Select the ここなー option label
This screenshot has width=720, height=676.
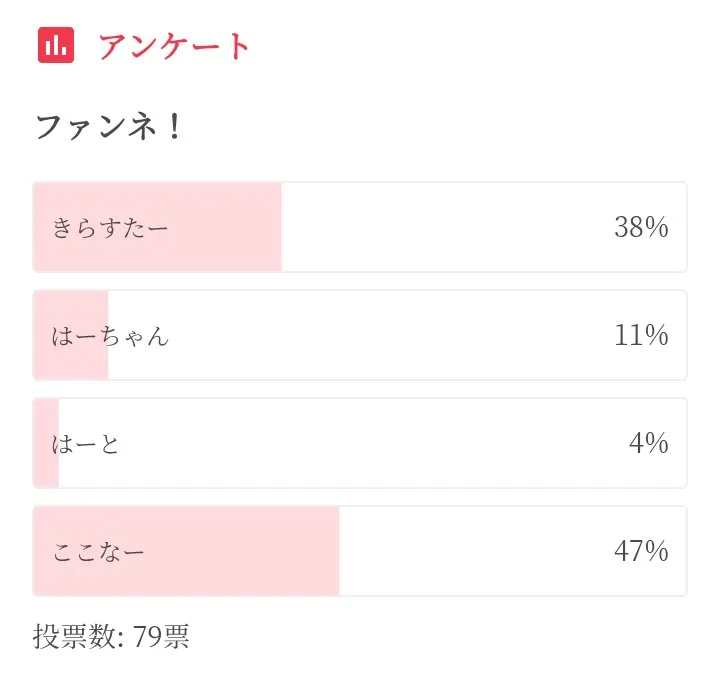point(98,551)
